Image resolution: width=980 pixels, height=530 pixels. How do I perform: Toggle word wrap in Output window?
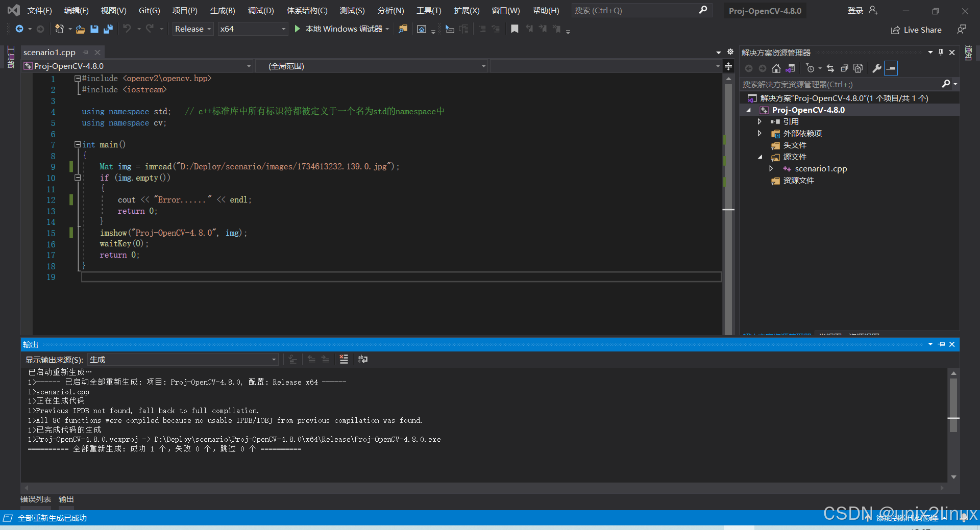[x=363, y=360]
